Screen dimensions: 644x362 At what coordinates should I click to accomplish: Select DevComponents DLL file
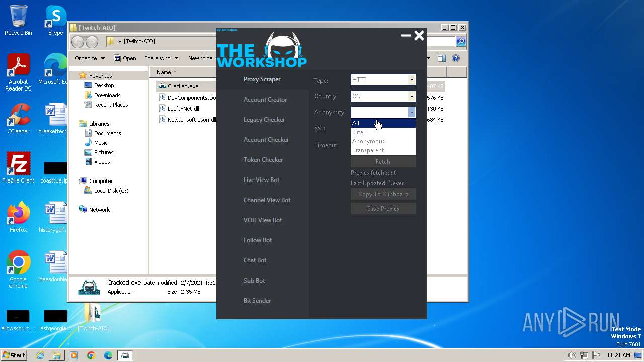(x=187, y=98)
